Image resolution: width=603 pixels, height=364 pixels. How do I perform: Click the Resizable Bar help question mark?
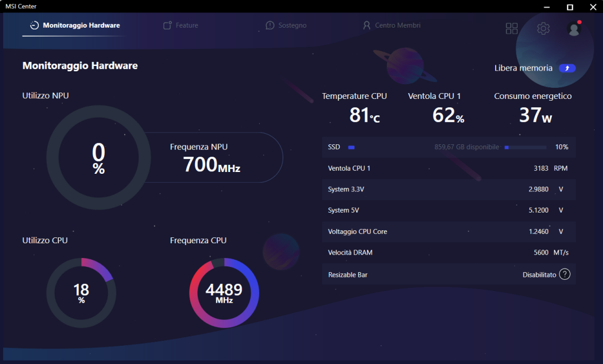coord(564,274)
